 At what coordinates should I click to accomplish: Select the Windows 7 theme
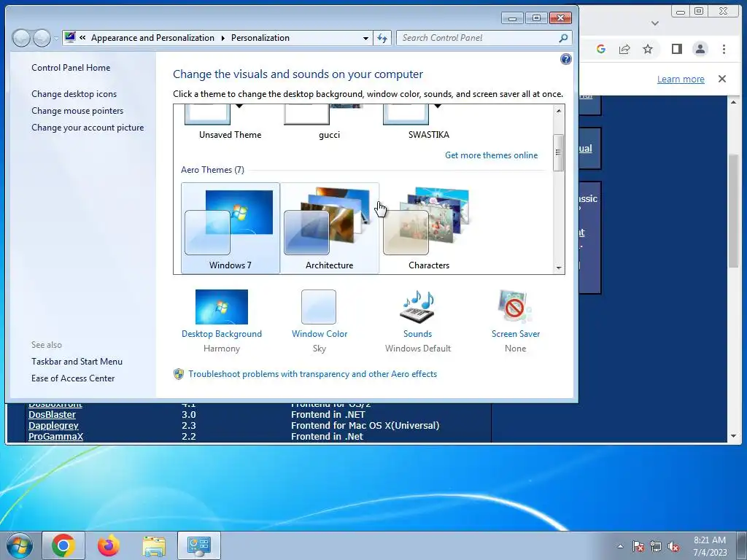pos(231,228)
